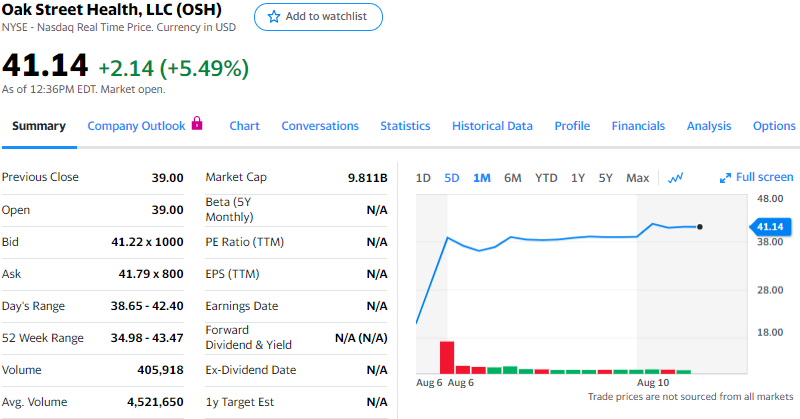Go to the Options tab
Screen dimensions: 800x419
774,126
